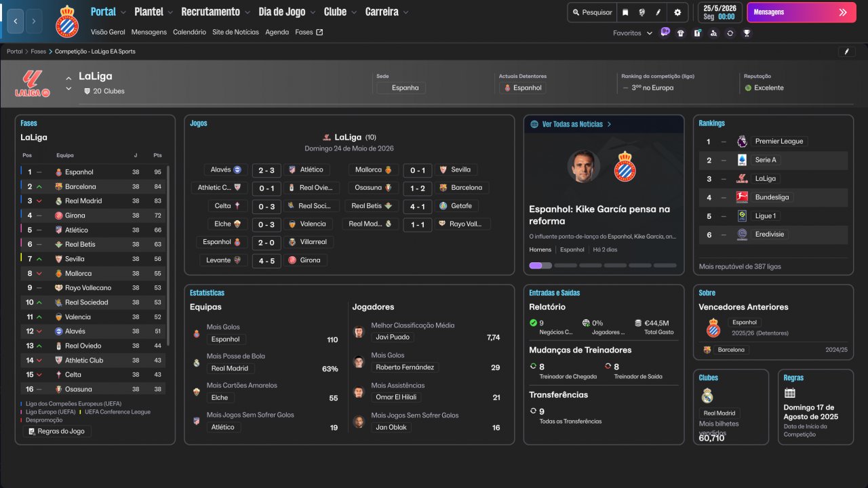868x488 pixels.
Task: Click the Portal breadcrumb link
Action: (15, 52)
